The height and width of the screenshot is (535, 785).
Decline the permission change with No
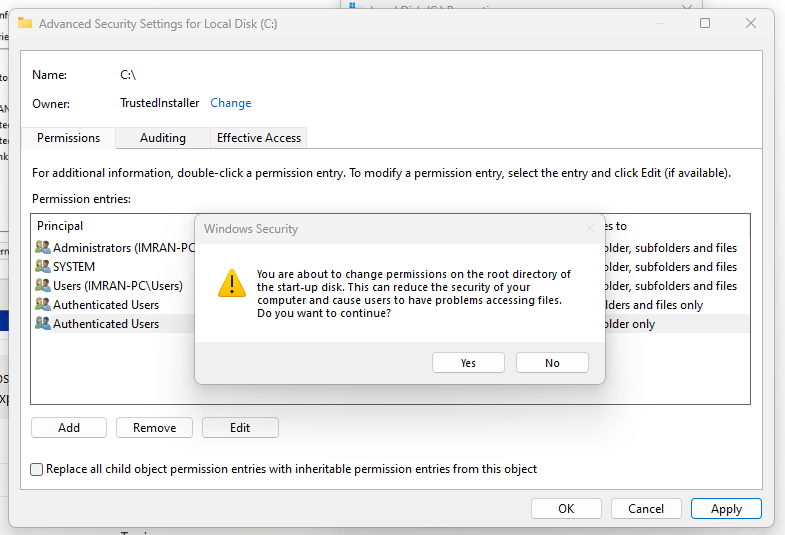pyautogui.click(x=552, y=363)
